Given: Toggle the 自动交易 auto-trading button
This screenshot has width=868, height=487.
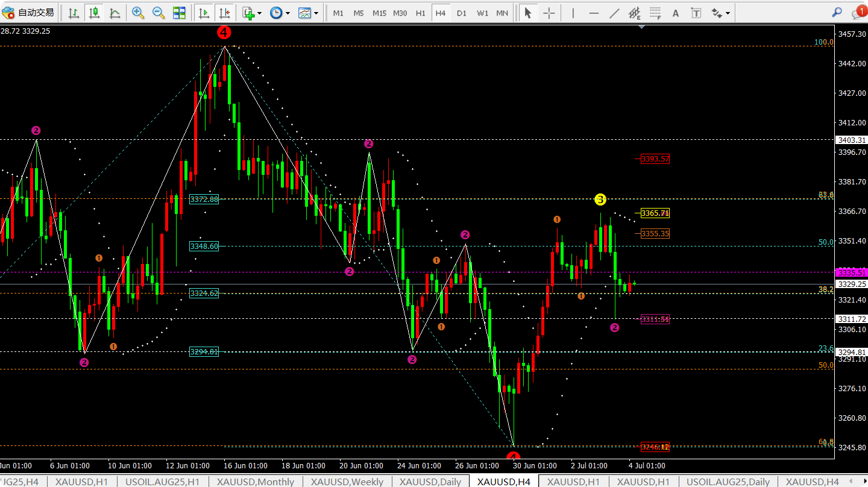Looking at the screenshot, I should point(29,13).
